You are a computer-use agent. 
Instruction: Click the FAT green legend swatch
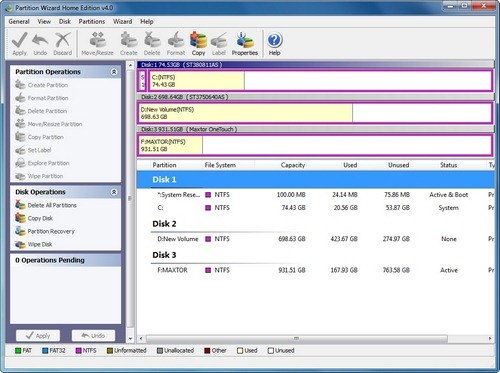(18, 351)
